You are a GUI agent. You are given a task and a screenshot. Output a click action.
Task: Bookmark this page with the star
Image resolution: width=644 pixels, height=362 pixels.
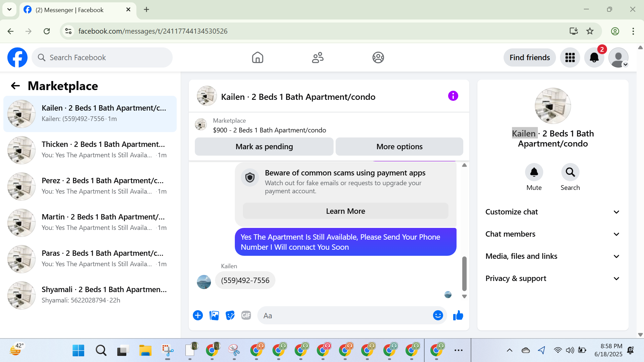point(590,31)
